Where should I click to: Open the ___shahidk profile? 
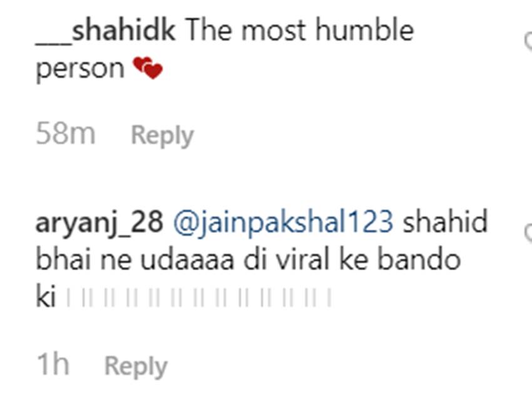click(106, 32)
